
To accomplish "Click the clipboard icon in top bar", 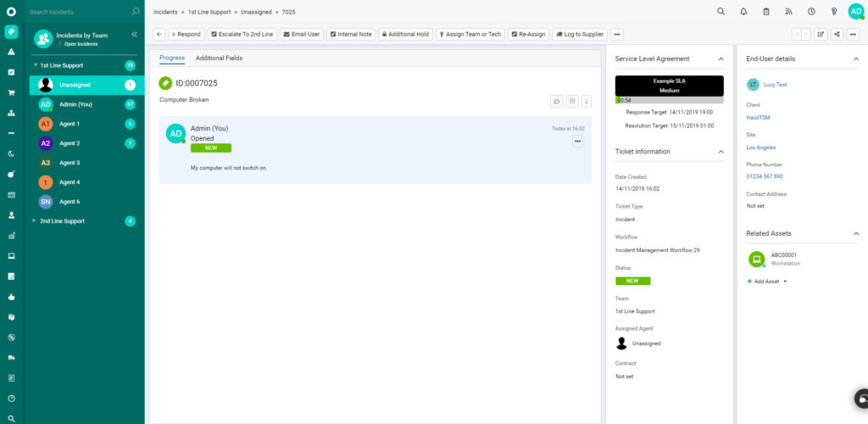I will (766, 11).
